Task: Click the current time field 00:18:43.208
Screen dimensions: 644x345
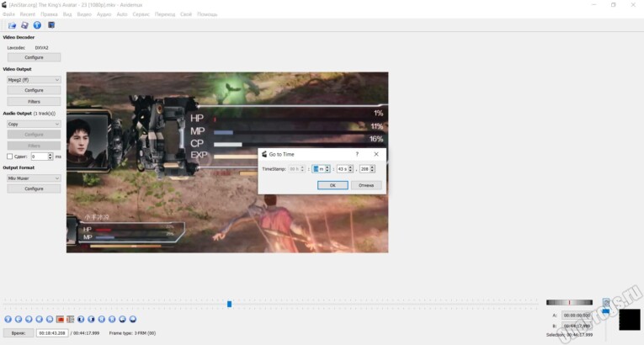Action: point(52,333)
